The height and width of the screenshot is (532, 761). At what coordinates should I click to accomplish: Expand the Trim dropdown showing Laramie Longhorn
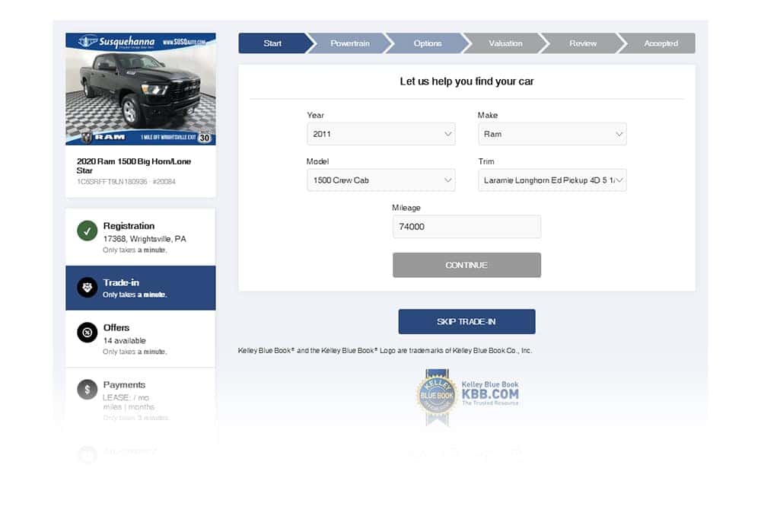coord(552,180)
